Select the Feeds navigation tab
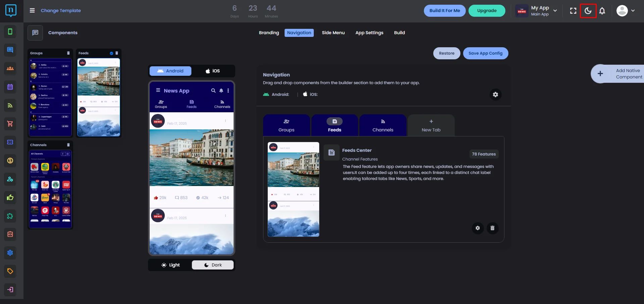 tap(335, 125)
